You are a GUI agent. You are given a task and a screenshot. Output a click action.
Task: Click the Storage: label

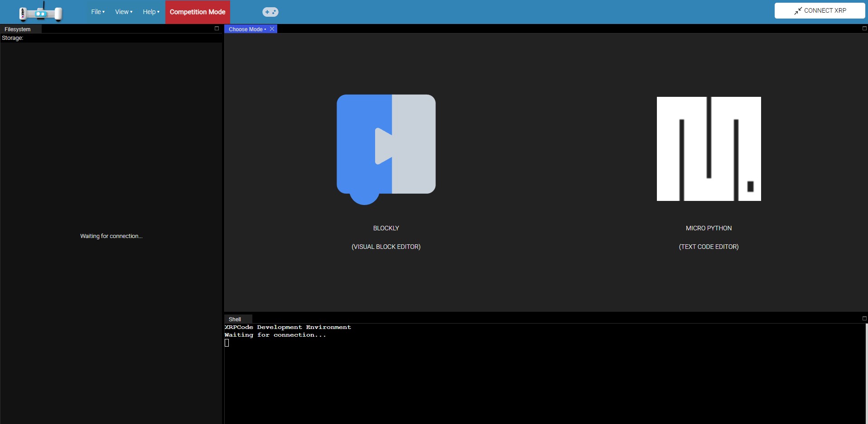(13, 38)
